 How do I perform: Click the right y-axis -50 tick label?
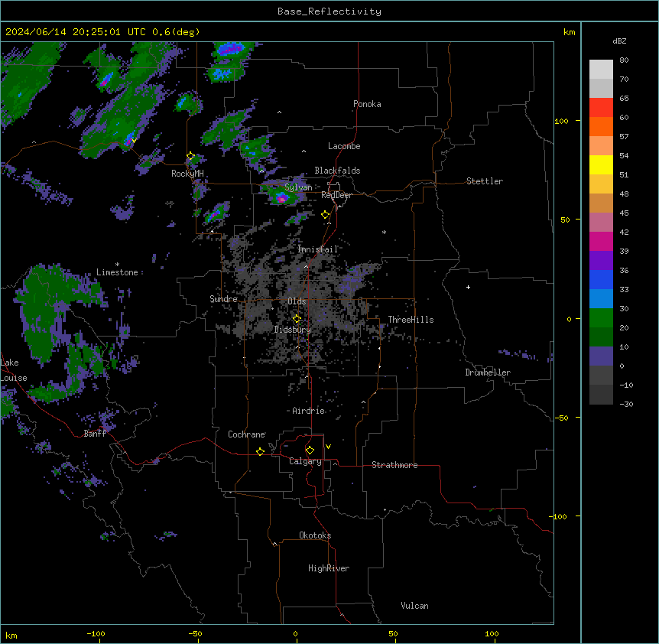click(561, 418)
